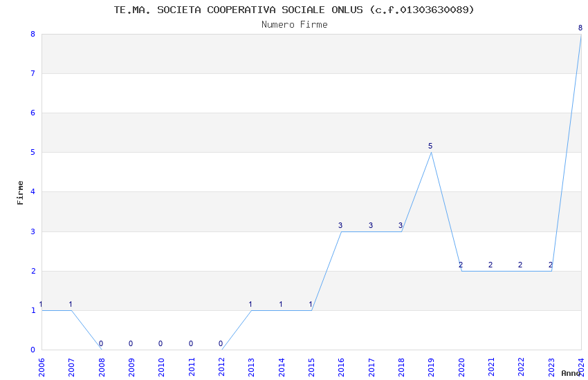
Task: Select the 2016 data label 3
Action: coord(340,225)
